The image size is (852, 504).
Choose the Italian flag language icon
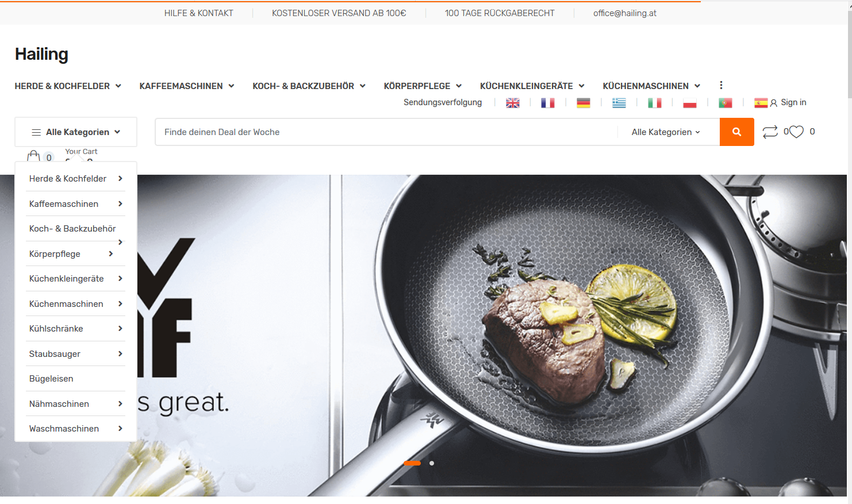(x=654, y=103)
